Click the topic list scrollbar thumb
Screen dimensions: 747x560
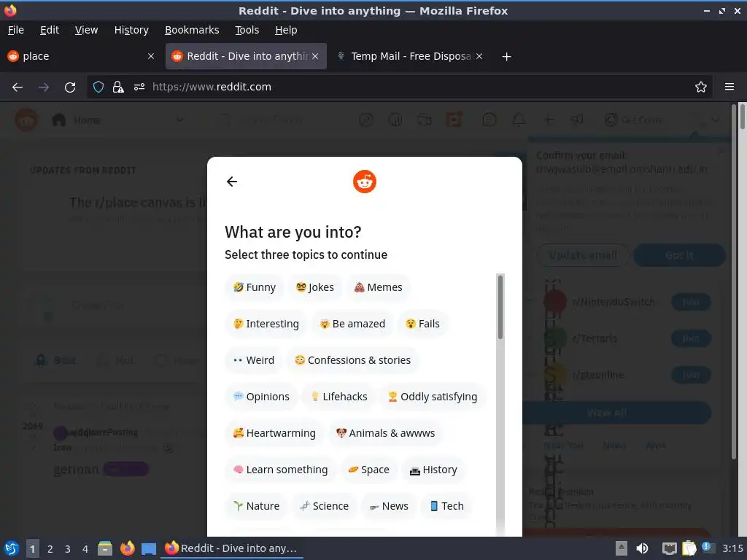pos(500,307)
